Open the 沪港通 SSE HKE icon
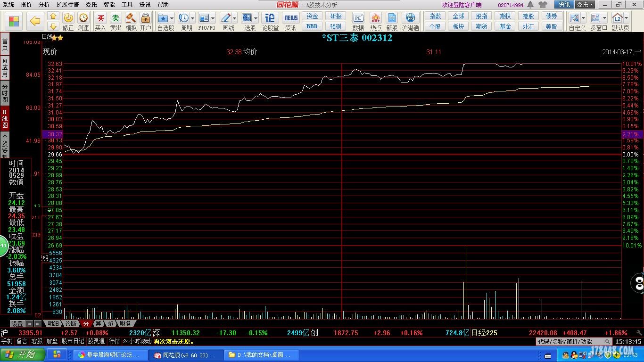This screenshot has height=362, width=644. pyautogui.click(x=411, y=18)
